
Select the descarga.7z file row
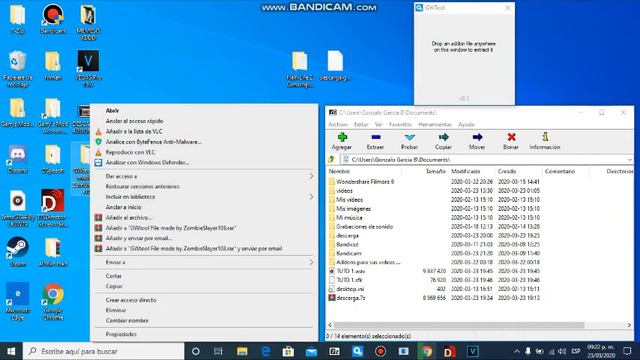pos(435,298)
